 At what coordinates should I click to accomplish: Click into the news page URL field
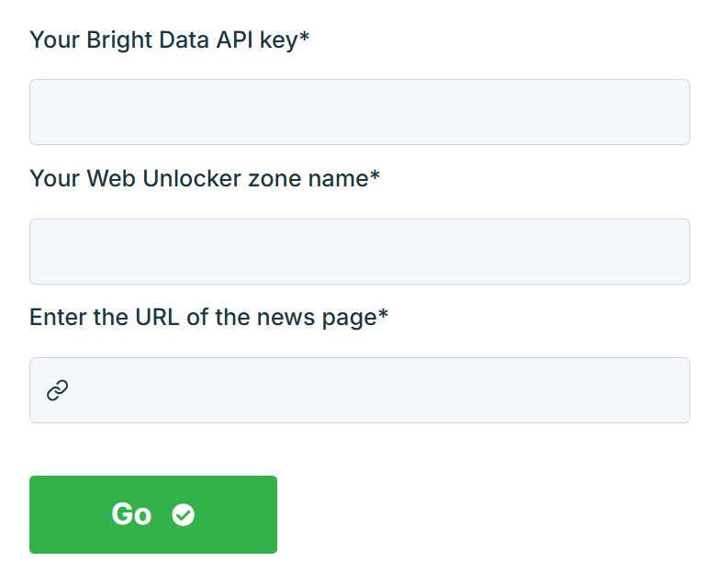376,390
